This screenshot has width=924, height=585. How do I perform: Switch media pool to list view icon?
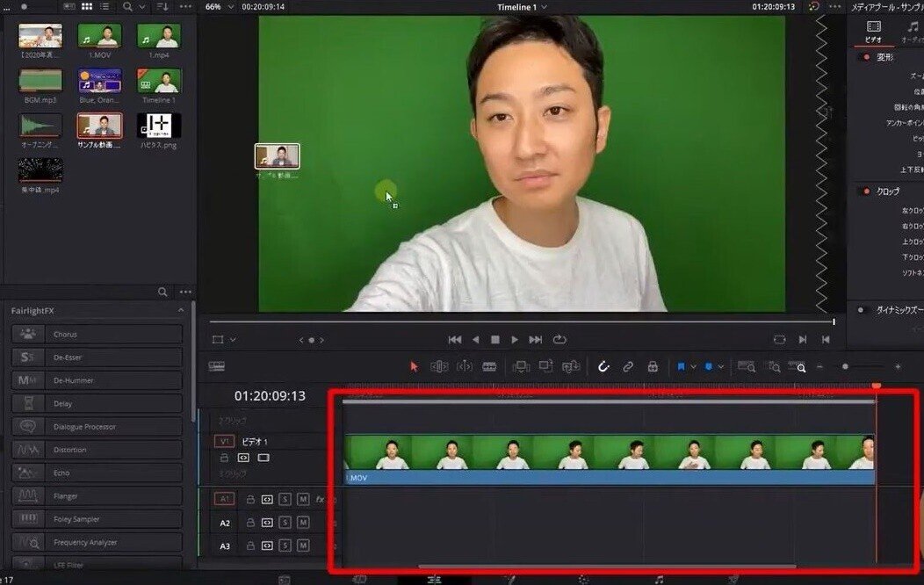pos(105,7)
